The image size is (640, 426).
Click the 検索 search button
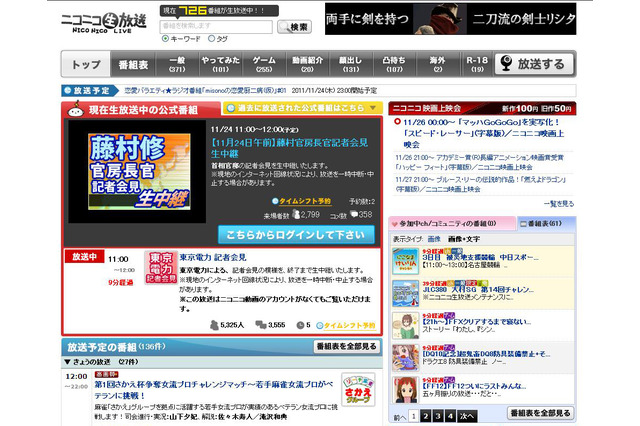(x=294, y=27)
